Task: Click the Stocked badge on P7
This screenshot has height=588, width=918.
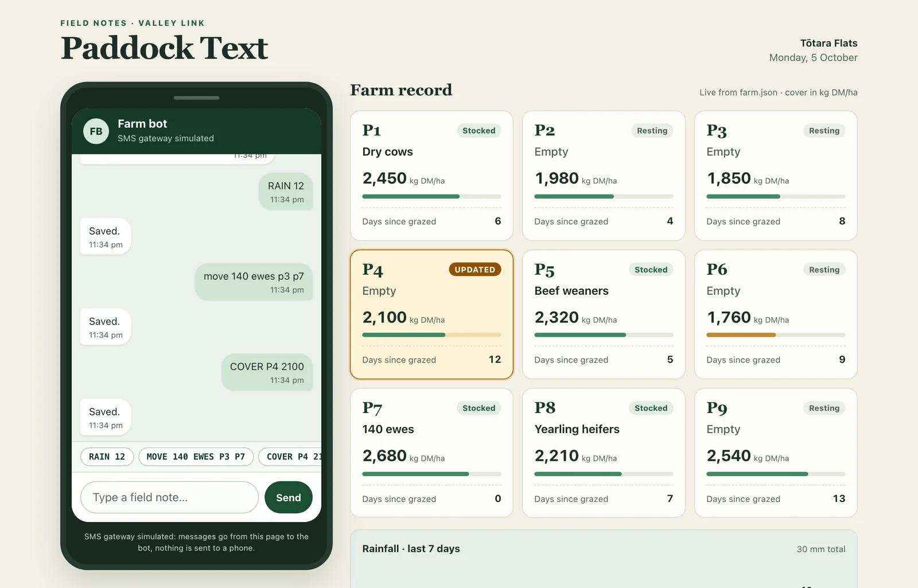Action: pos(479,408)
